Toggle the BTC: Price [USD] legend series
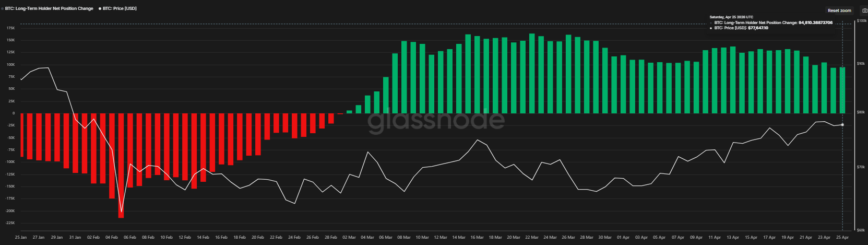This screenshot has width=868, height=245. (x=120, y=8)
